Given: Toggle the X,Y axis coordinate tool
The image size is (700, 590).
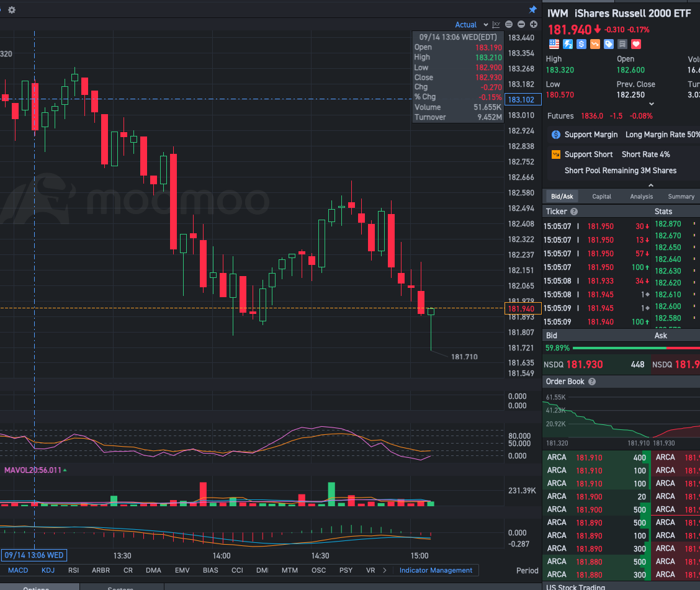Looking at the screenshot, I should click(x=496, y=25).
